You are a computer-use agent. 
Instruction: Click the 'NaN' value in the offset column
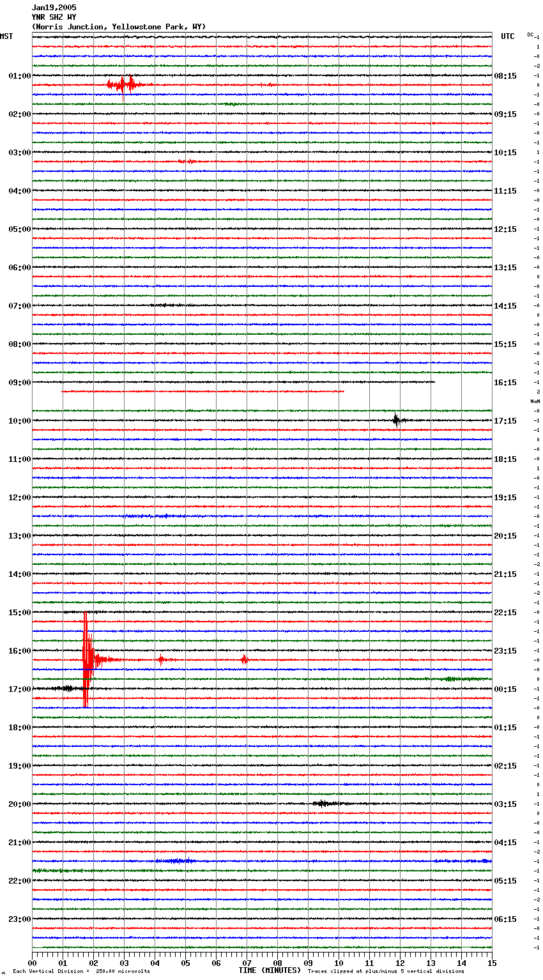coord(535,401)
